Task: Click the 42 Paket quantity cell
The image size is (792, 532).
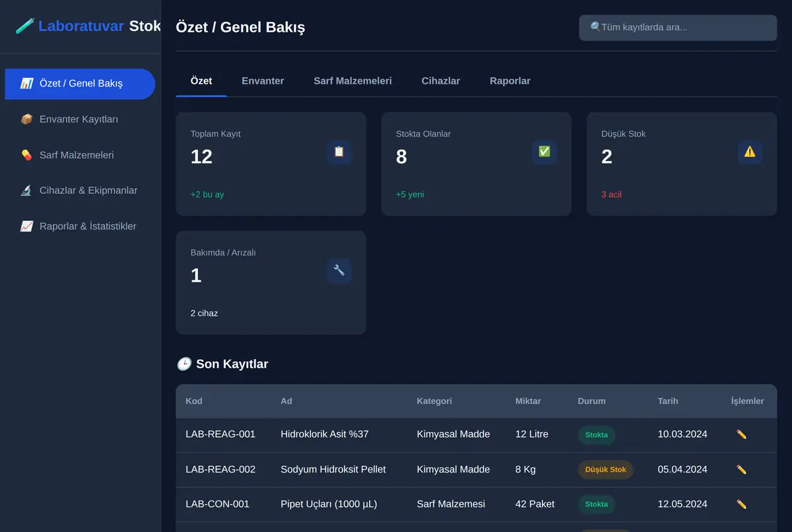Action: click(x=535, y=504)
